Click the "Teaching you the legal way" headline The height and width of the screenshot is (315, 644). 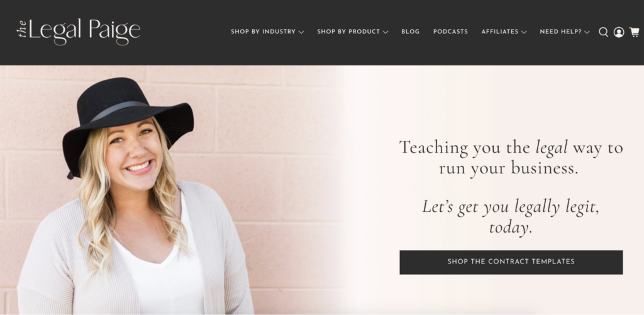tap(511, 158)
